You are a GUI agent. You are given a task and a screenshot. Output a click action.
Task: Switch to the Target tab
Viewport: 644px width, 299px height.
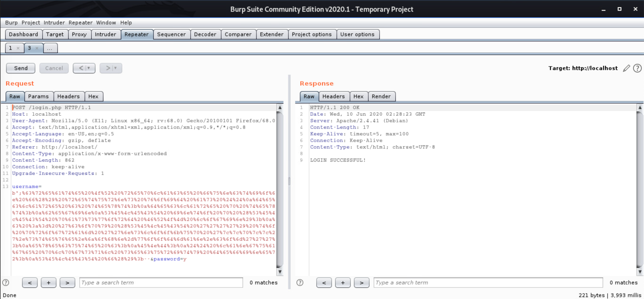(55, 34)
